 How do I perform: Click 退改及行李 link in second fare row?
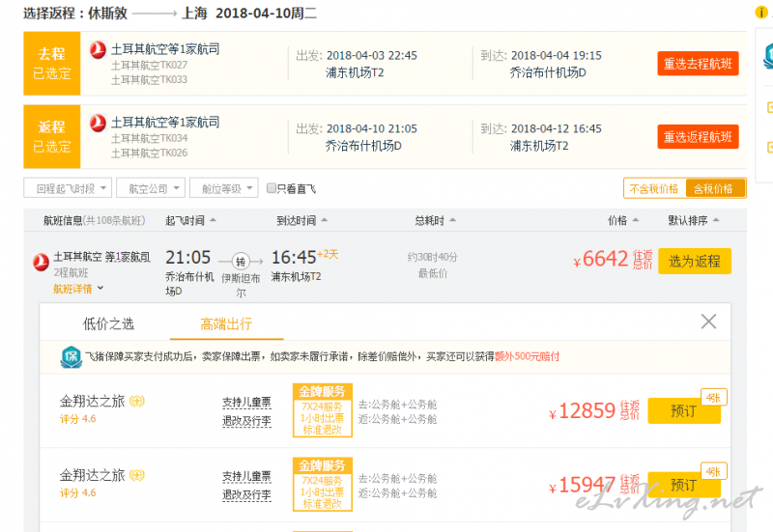[246, 495]
